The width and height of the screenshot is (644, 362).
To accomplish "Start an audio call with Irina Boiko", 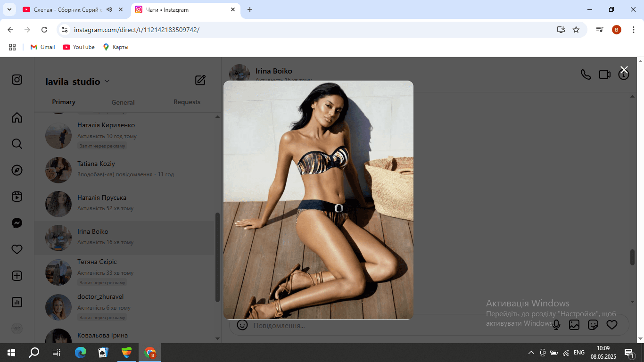I will tap(586, 74).
